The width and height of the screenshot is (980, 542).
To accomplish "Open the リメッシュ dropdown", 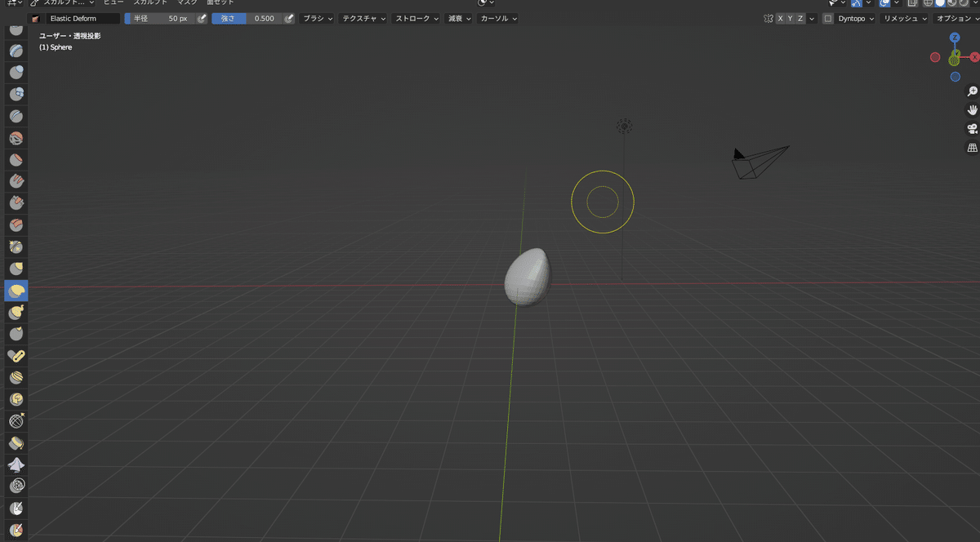I will pos(905,18).
